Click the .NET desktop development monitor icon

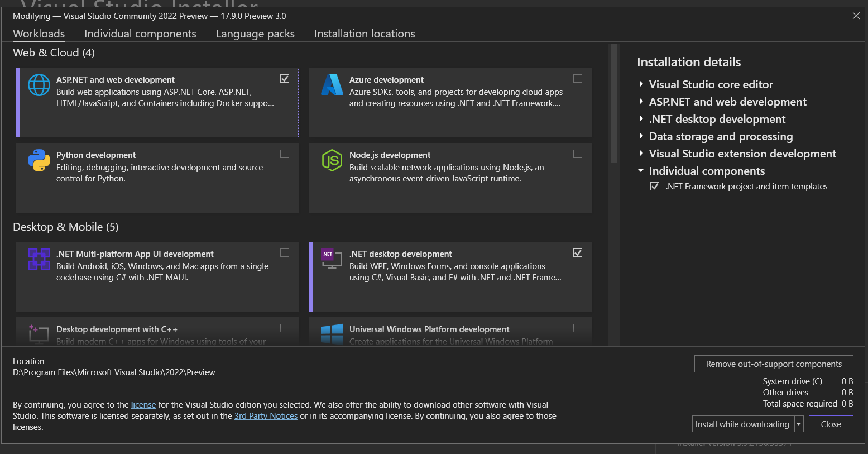click(332, 259)
